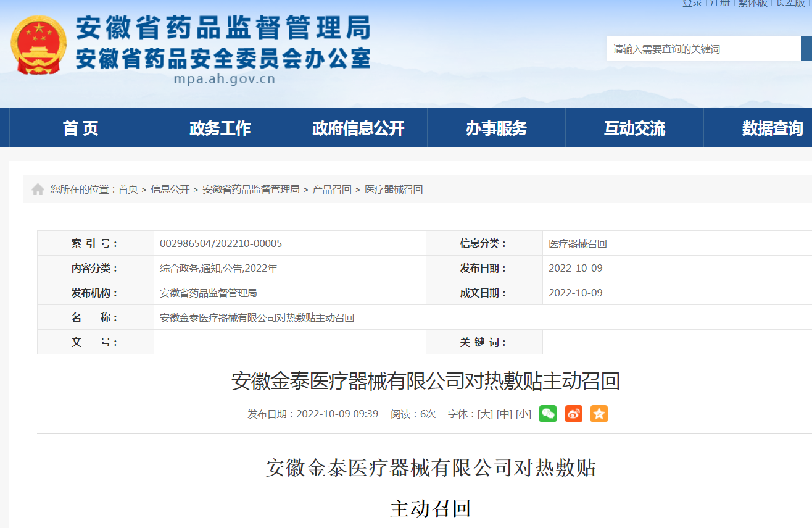Open 互动交流 navigation menu
This screenshot has width=812, height=528.
point(634,128)
